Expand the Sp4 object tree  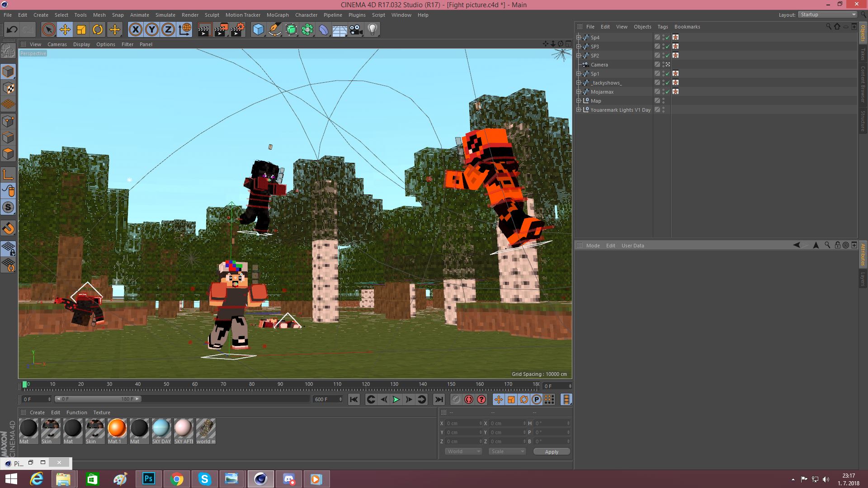579,38
